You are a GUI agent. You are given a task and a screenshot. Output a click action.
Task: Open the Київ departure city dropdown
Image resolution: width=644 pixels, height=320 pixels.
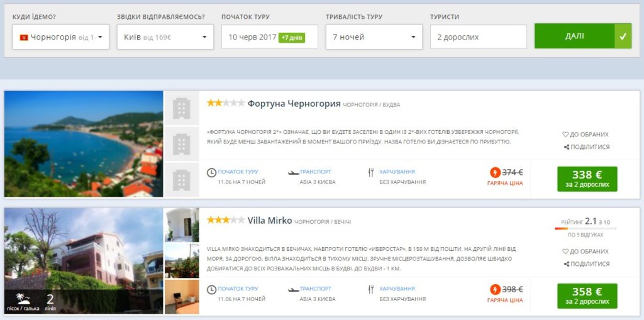[165, 37]
